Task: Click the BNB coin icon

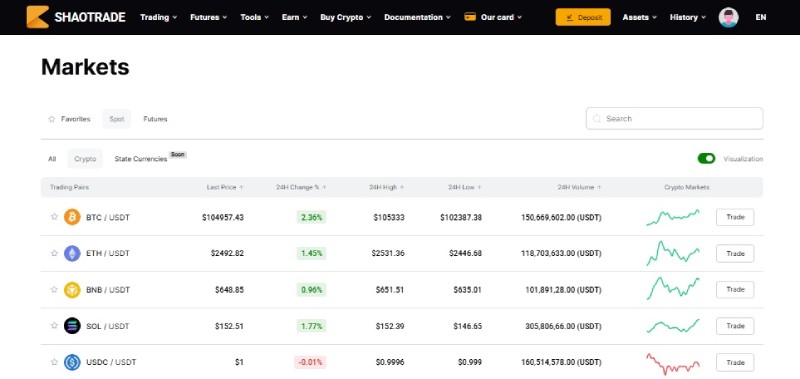Action: 72,290
